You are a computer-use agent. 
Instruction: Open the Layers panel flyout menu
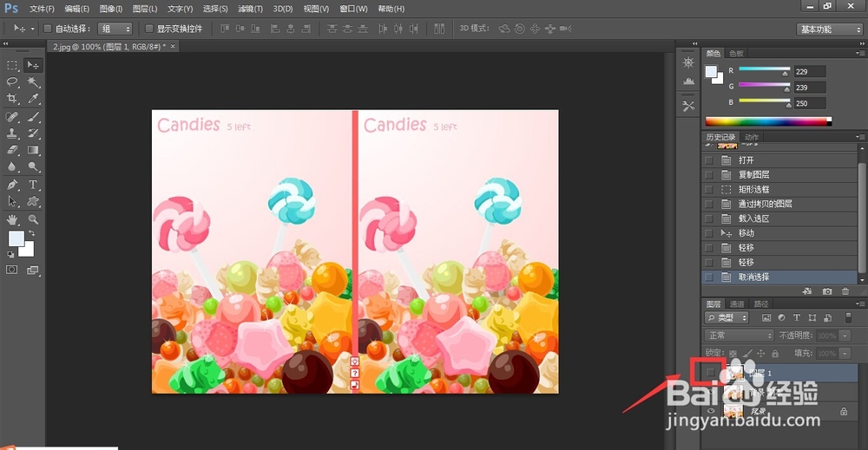859,303
